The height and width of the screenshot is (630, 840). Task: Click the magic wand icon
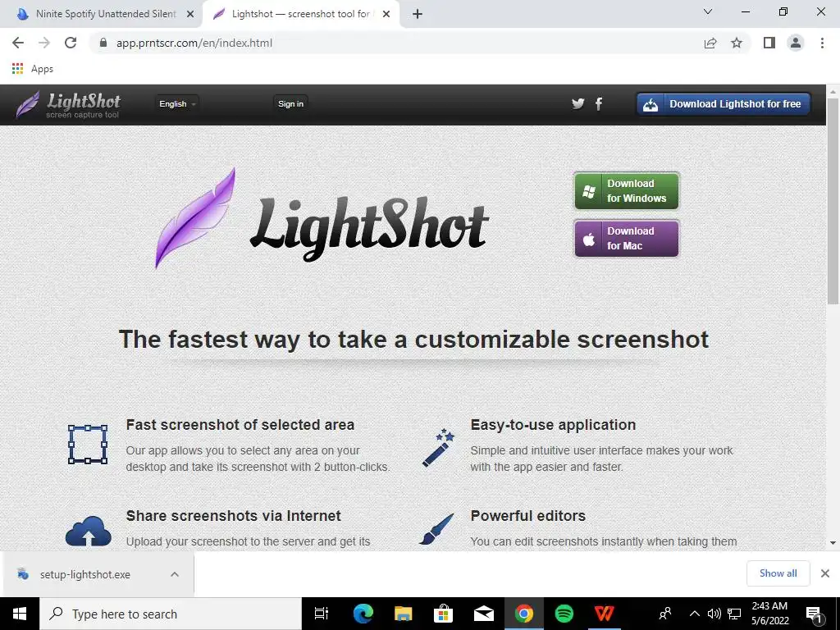[x=438, y=447]
